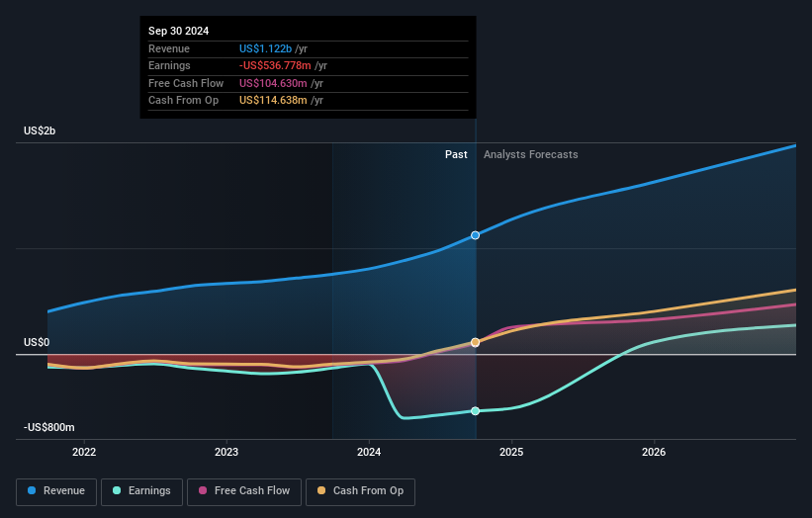Click the 2023 x-axis label
Image resolution: width=812 pixels, height=518 pixels.
tap(226, 452)
